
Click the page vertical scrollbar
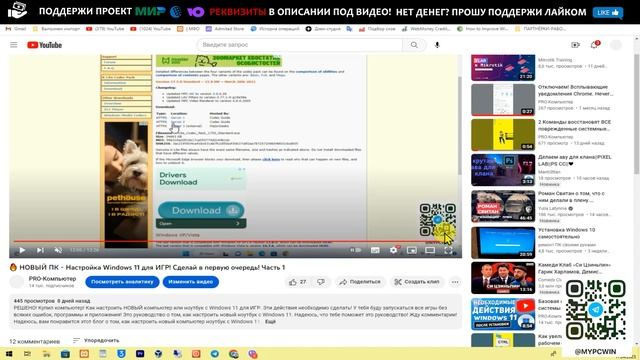pyautogui.click(x=636, y=114)
